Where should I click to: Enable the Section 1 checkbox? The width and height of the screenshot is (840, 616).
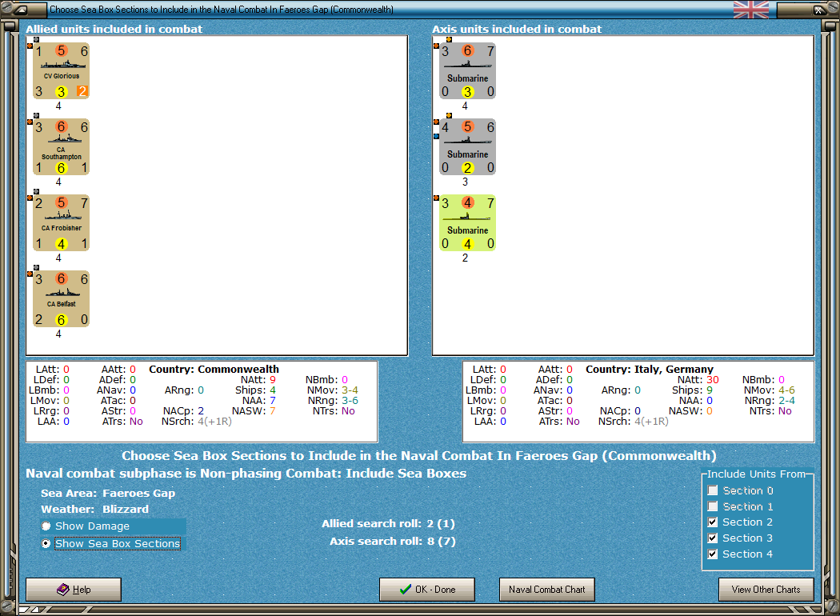713,506
